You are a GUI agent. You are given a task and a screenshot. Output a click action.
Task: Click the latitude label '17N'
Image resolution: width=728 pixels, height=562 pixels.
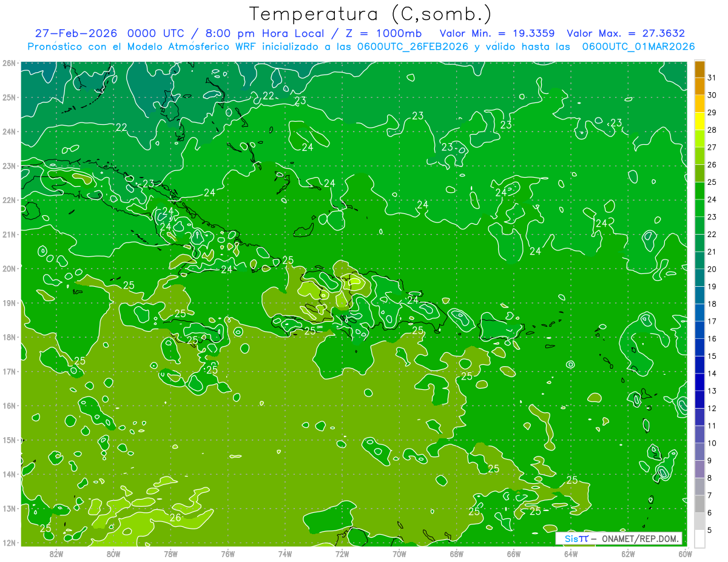point(9,371)
